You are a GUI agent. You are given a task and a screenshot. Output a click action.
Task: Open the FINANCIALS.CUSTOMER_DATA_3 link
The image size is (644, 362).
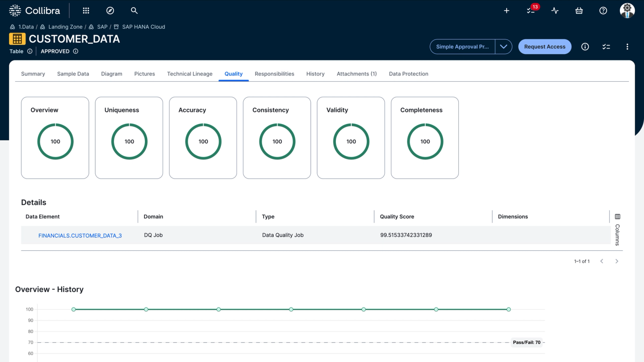pos(80,236)
